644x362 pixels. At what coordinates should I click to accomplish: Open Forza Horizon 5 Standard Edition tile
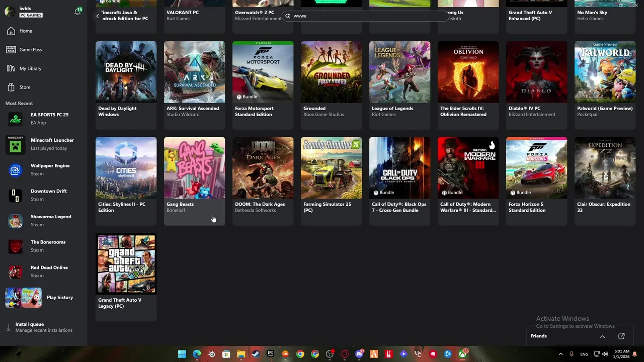[536, 181]
